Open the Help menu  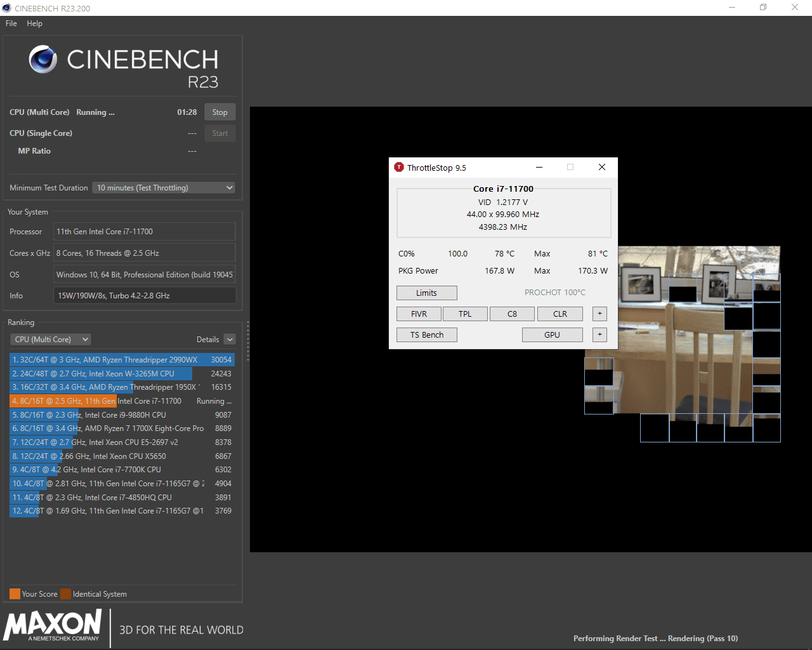click(x=34, y=23)
